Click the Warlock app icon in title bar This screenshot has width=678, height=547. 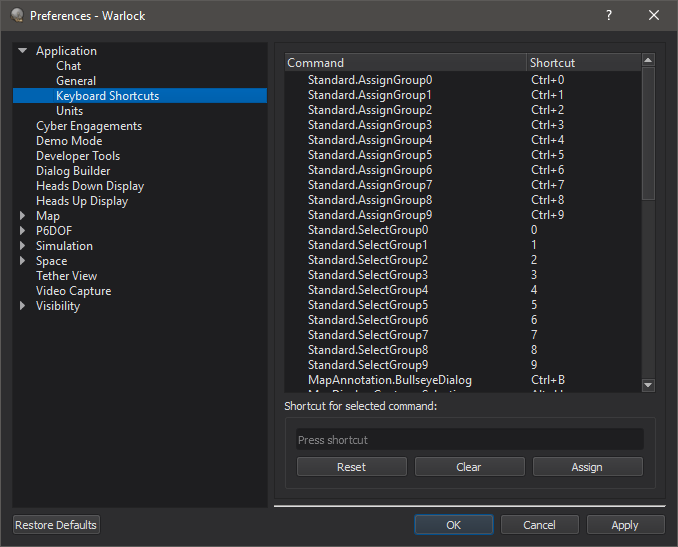click(17, 16)
